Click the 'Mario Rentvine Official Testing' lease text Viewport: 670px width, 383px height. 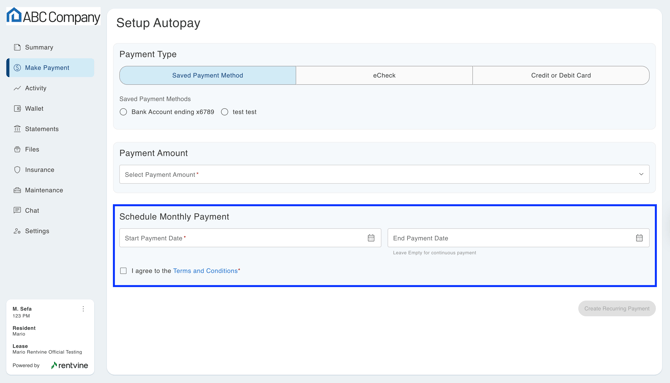click(47, 352)
